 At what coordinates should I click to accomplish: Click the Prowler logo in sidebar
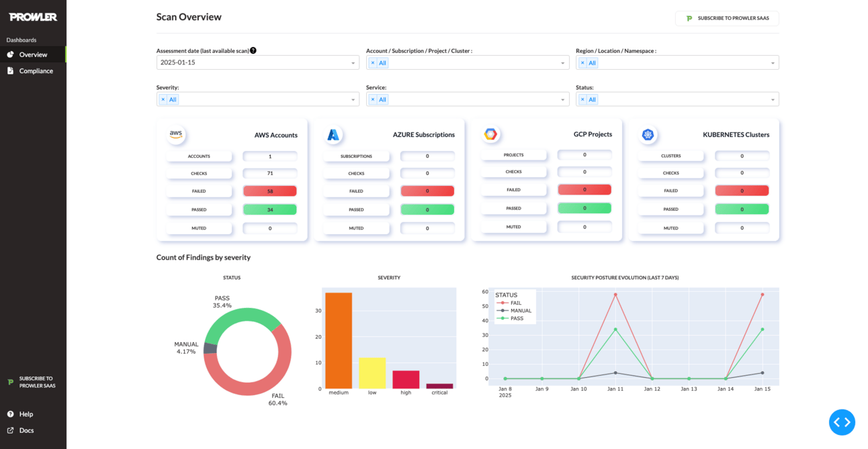(33, 17)
